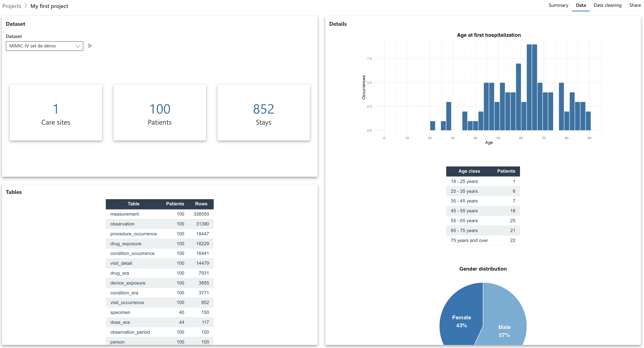The image size is (644, 348).
Task: Select the 35 - 45 years row
Action: 483,201
